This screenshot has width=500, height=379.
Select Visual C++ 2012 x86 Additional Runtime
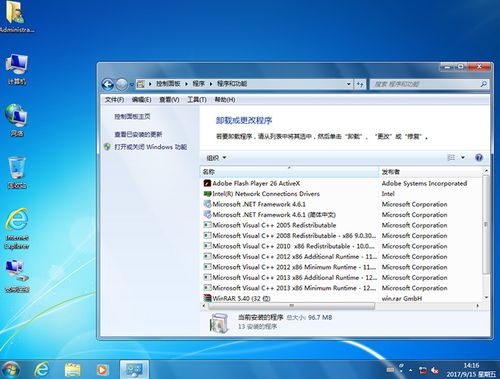pyautogui.click(x=341, y=256)
